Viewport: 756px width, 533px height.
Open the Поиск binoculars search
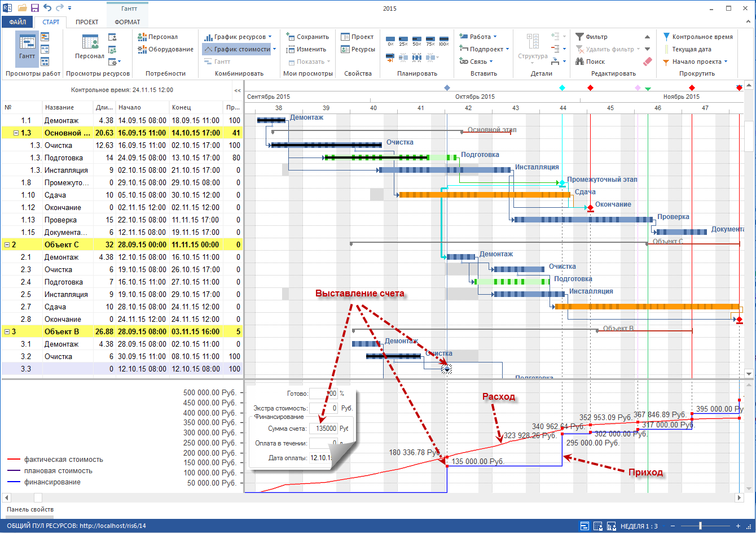click(x=590, y=62)
